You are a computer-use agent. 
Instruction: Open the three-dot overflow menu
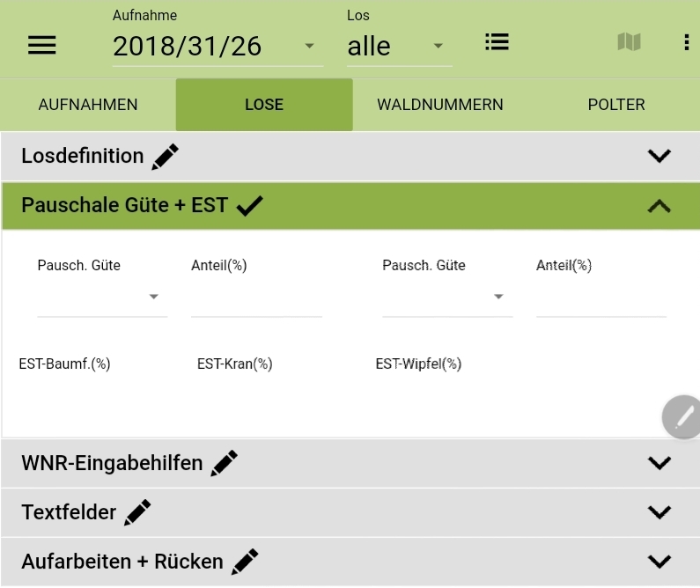(687, 42)
